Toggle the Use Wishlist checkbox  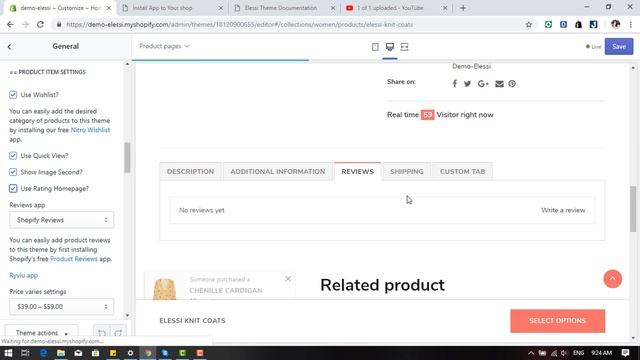(13, 95)
